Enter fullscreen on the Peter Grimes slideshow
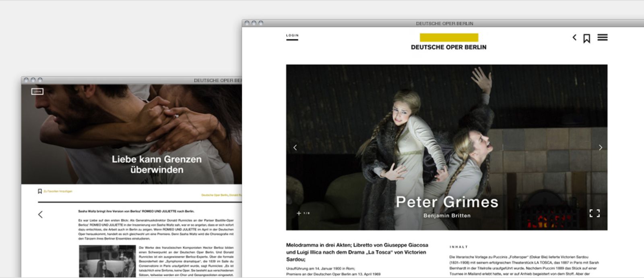Screen dimensions: 644x278 coord(594,213)
